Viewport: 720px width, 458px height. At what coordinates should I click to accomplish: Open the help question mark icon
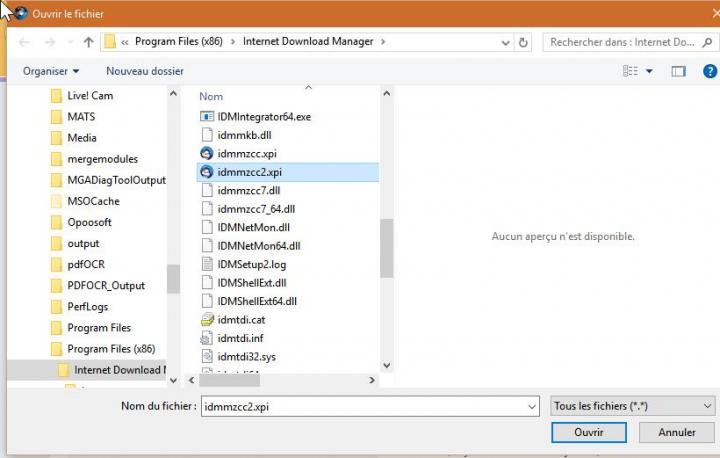710,71
